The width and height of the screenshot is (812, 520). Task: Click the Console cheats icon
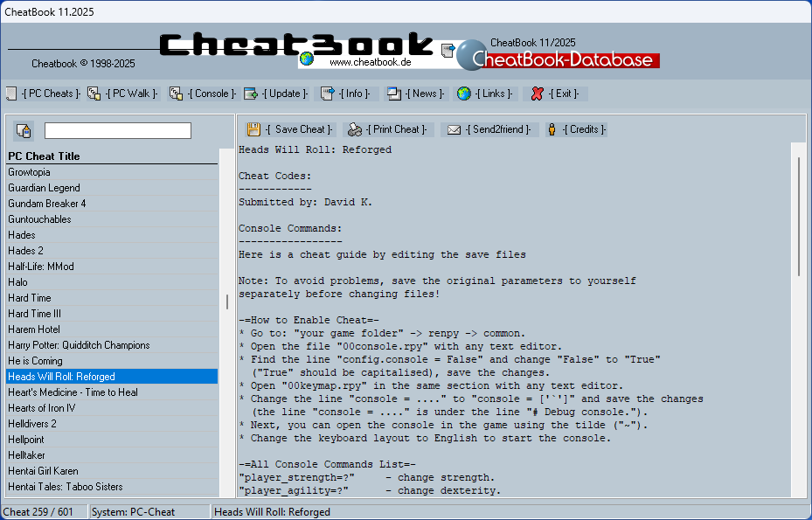175,93
